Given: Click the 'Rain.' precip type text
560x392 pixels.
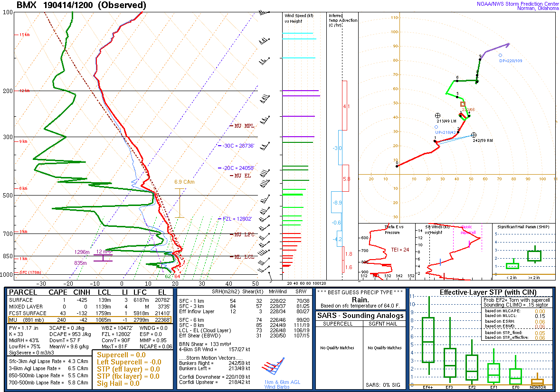Looking at the screenshot, I should coord(361,300).
